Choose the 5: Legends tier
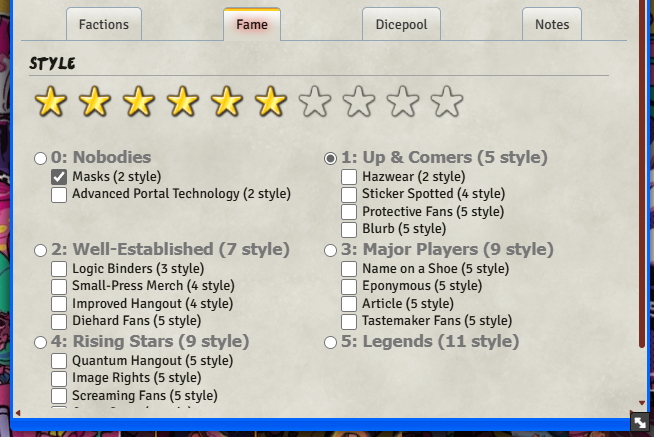The width and height of the screenshot is (654, 437). click(330, 342)
